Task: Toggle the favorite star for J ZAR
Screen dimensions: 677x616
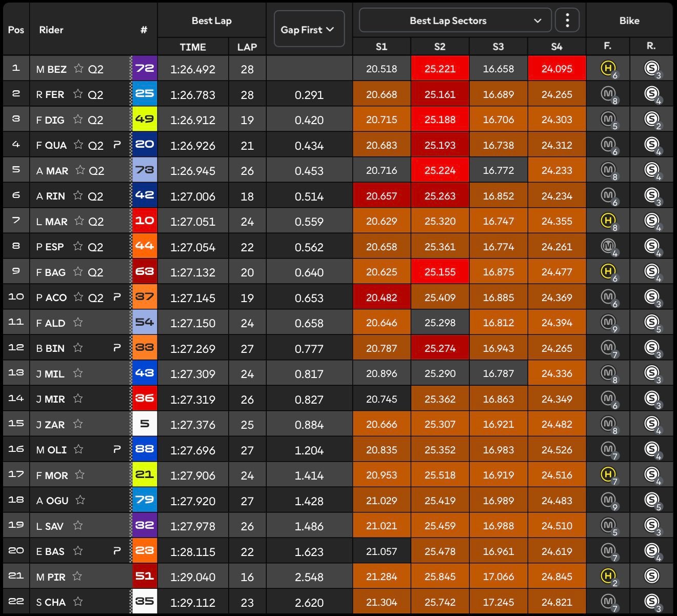Action: [x=78, y=424]
